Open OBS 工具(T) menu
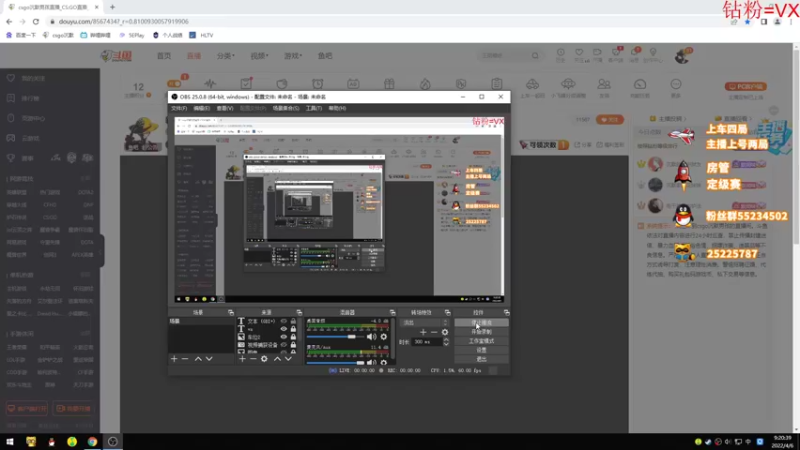800x450 pixels. 314,108
